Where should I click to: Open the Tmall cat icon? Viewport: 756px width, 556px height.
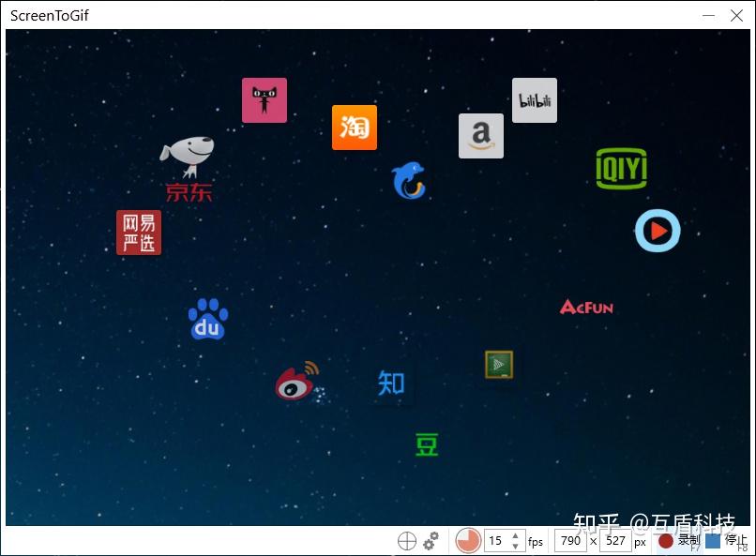[x=265, y=100]
